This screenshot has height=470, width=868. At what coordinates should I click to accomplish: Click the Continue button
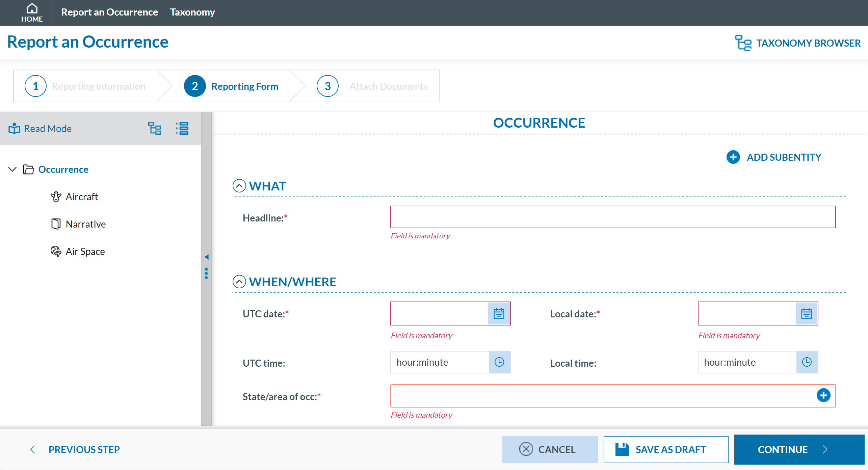click(799, 449)
